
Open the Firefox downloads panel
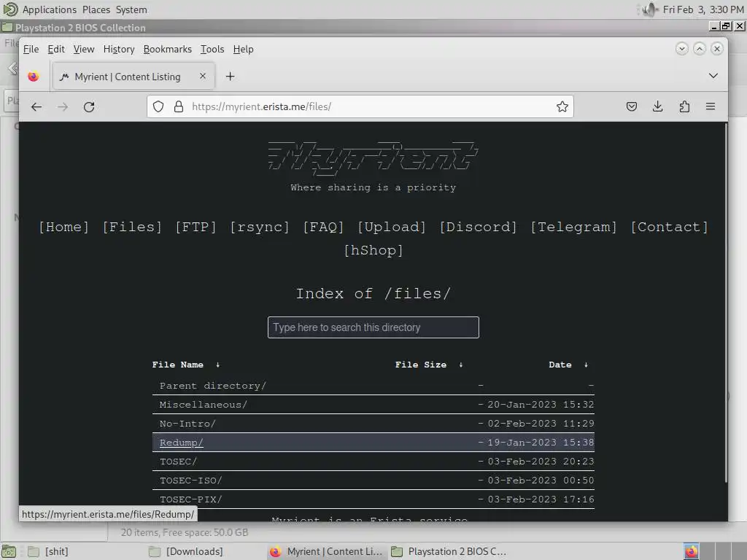658,106
